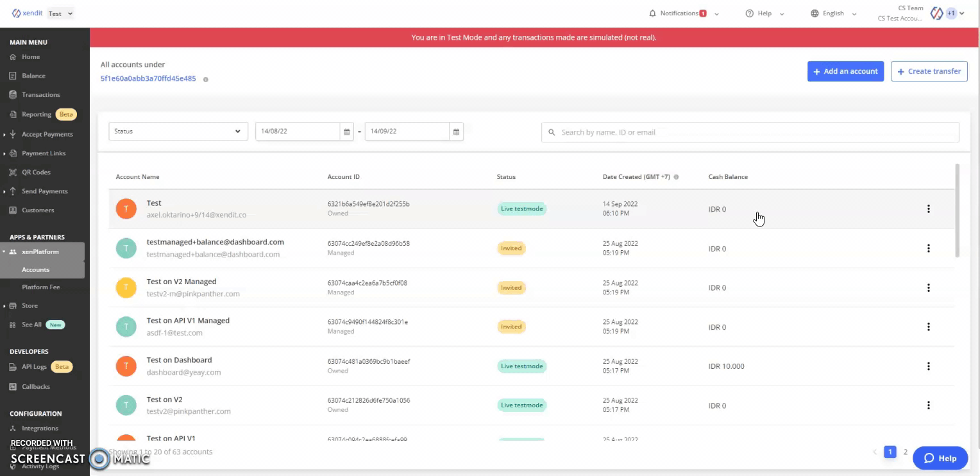
Task: Click info icon beside Date Created header
Action: pos(676,177)
